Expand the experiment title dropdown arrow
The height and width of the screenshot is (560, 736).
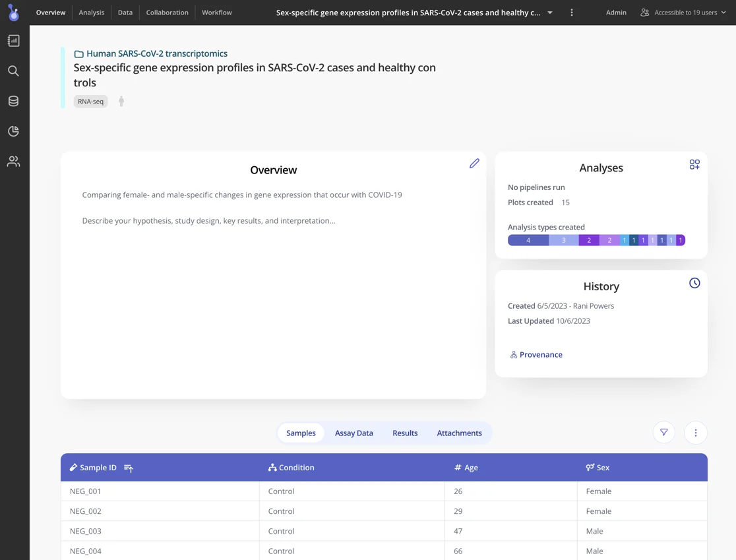tap(550, 13)
